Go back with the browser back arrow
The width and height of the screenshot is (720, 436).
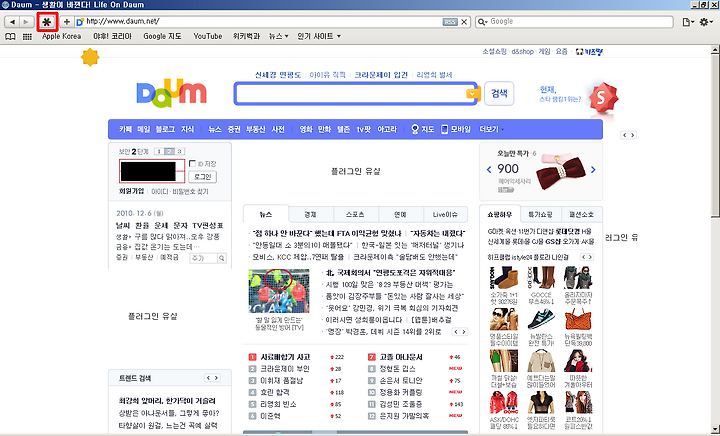(12, 22)
